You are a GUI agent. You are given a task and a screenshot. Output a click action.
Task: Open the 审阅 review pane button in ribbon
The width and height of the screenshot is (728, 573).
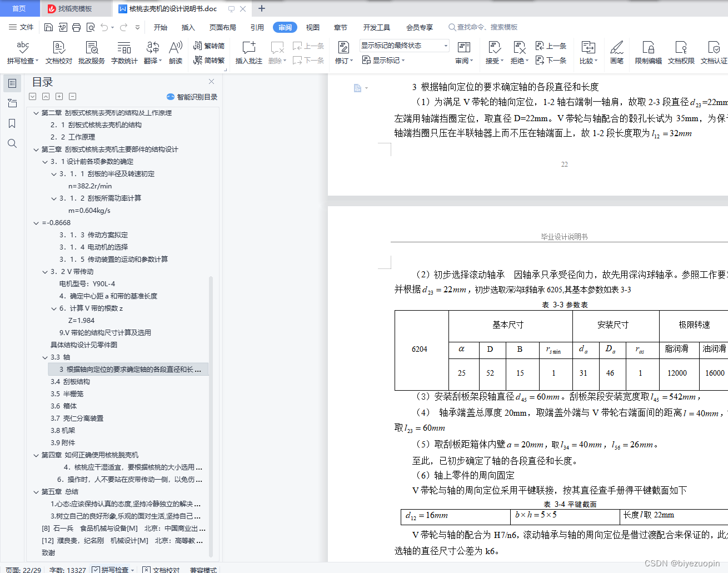[x=464, y=53]
